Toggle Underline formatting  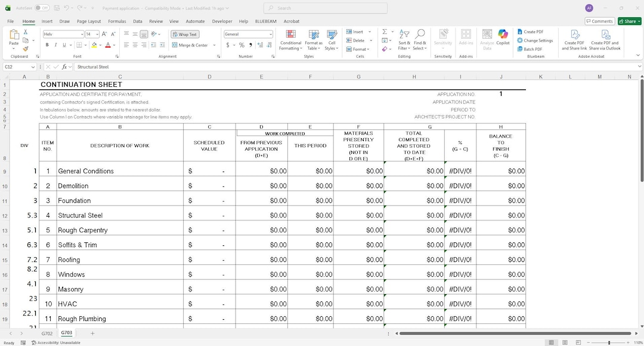(64, 45)
